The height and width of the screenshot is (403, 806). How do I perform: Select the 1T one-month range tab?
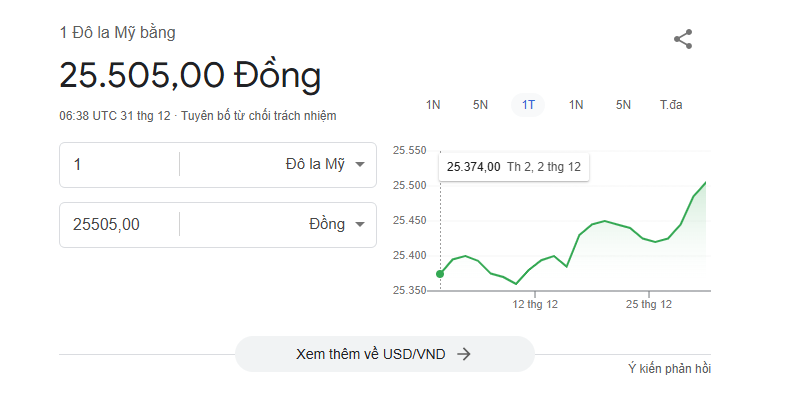point(528,105)
